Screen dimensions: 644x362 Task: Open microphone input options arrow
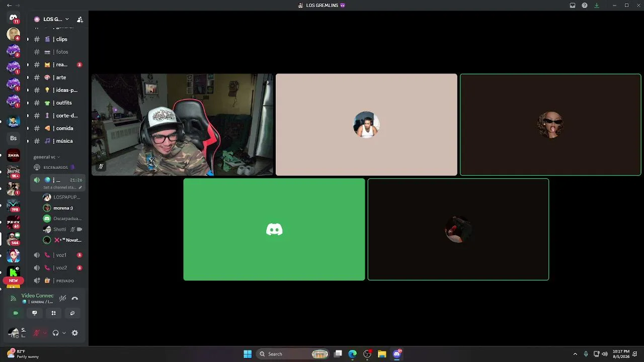45,333
